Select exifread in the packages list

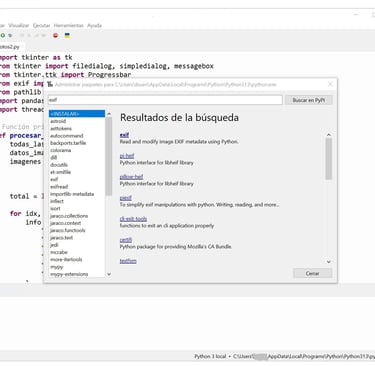[59, 187]
